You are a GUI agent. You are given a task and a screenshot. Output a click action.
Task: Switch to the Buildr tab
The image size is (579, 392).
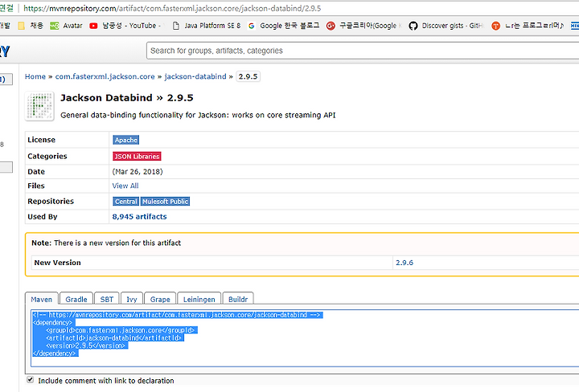[238, 299]
